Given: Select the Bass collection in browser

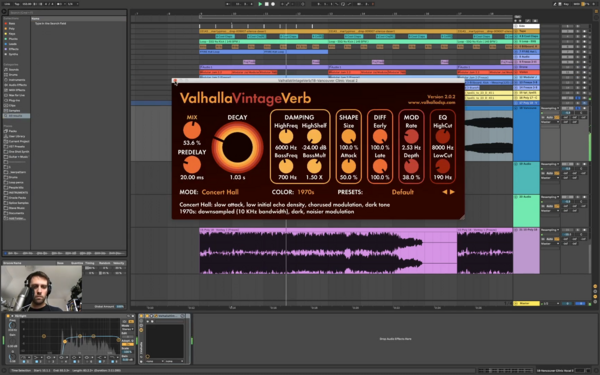Looking at the screenshot, I should click(11, 24).
